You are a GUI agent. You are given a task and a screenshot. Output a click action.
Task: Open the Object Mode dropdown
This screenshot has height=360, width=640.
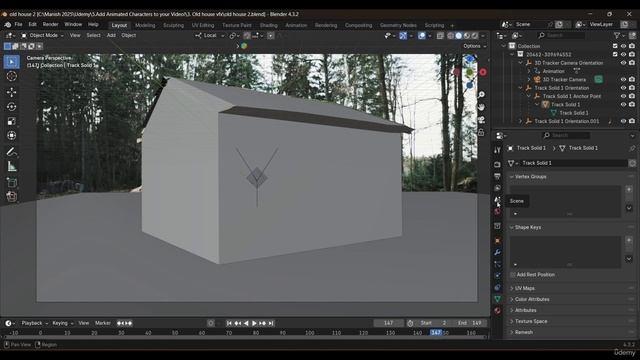(42, 36)
